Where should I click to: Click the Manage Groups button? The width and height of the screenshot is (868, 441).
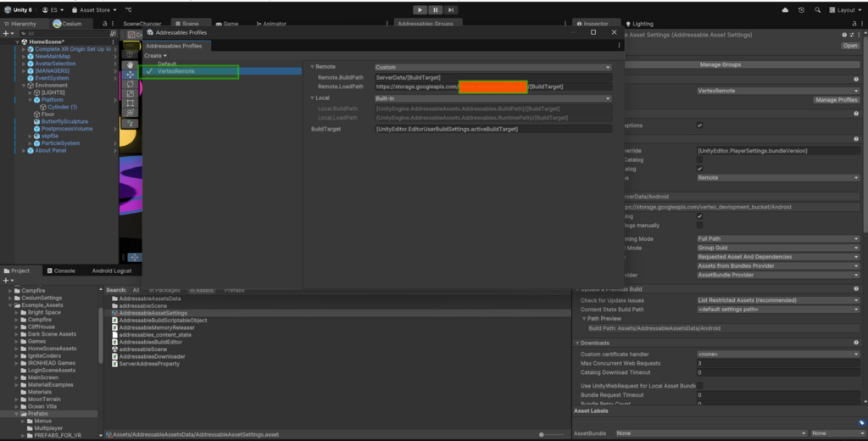click(721, 64)
